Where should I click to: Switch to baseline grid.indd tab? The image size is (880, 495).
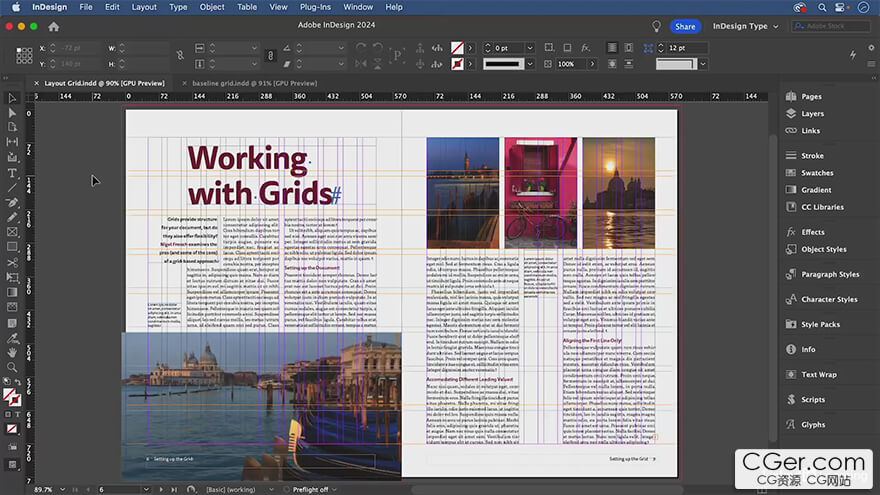pos(255,83)
